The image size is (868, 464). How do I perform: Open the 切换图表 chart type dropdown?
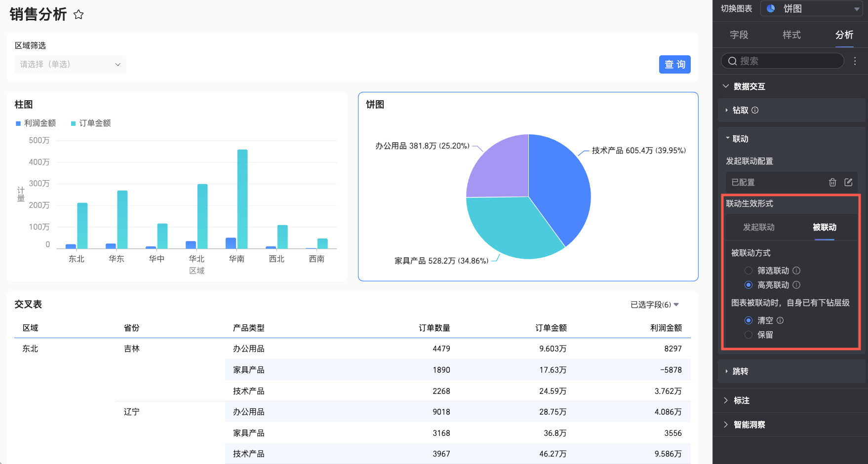812,8
